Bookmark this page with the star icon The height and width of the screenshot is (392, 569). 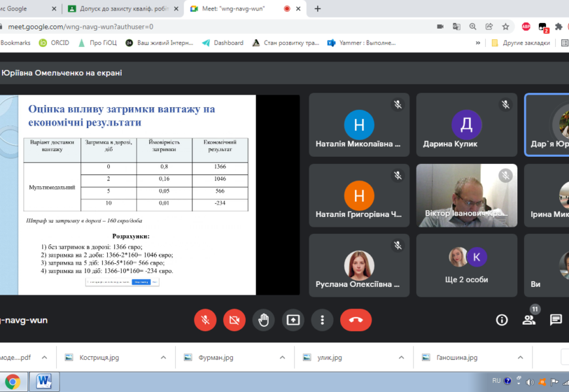point(506,27)
